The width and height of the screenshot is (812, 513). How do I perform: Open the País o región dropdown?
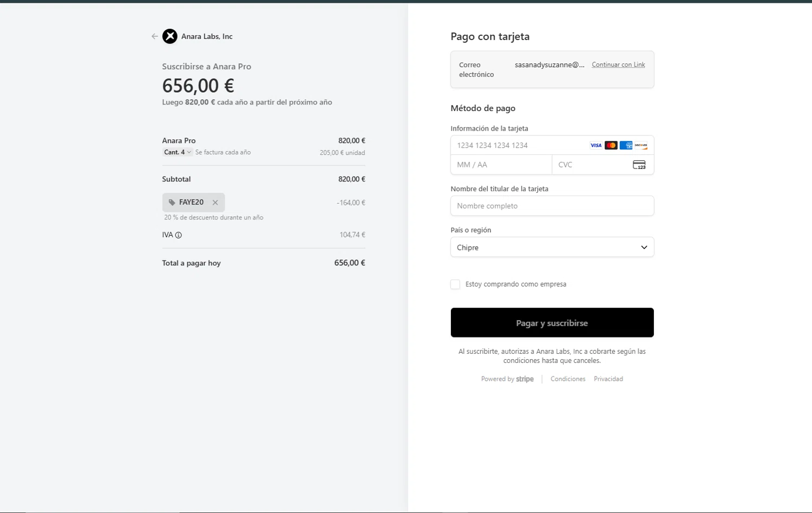[552, 247]
